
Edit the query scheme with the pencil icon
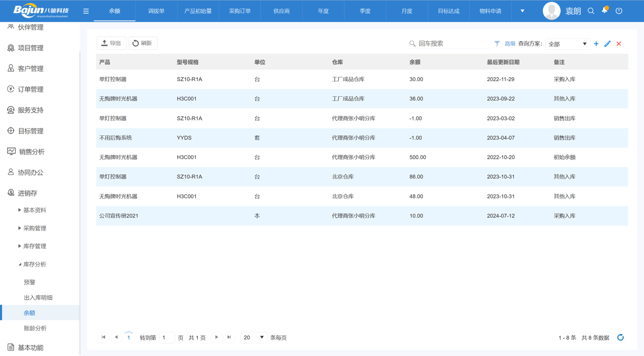(x=607, y=44)
